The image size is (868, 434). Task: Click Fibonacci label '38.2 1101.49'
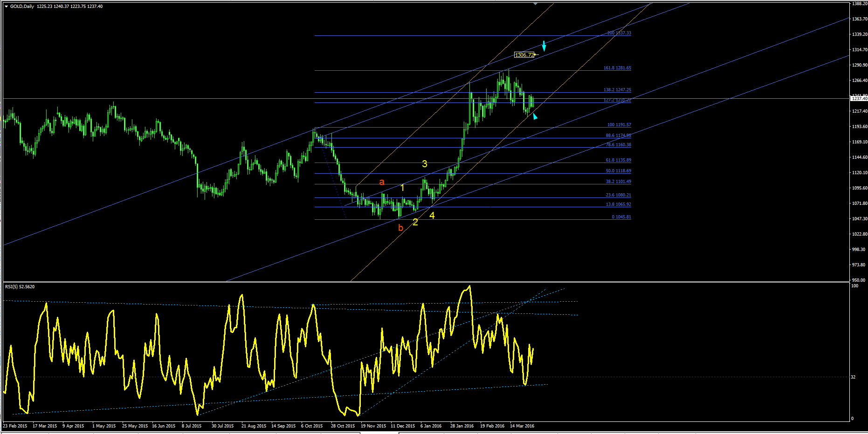coord(618,182)
